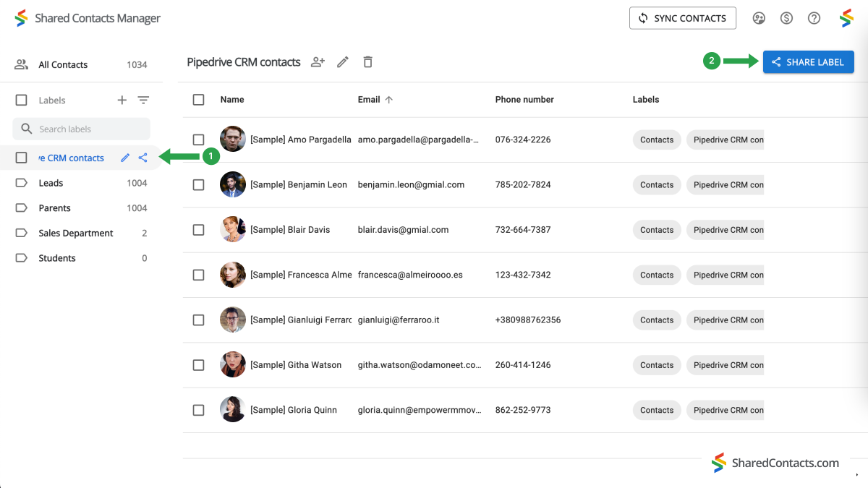Open Benjamin Leon's avatar
Viewport: 868px width, 488px height.
(233, 184)
